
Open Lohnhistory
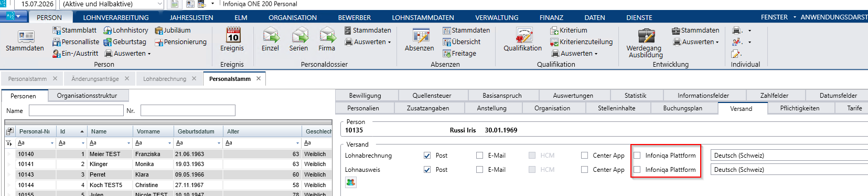point(126,30)
